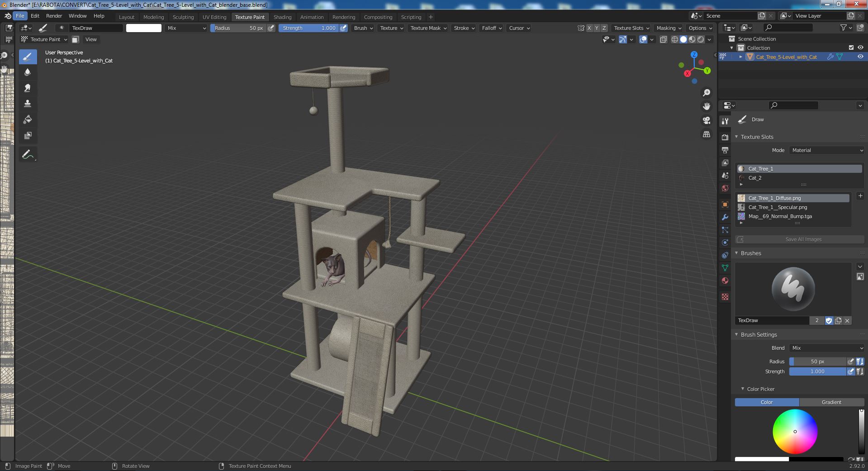This screenshot has width=868, height=471.
Task: Open Physics properties tab
Action: tap(725, 243)
